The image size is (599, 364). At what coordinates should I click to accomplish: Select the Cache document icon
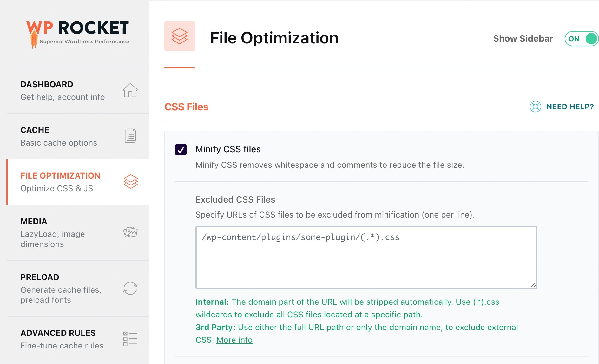point(130,135)
